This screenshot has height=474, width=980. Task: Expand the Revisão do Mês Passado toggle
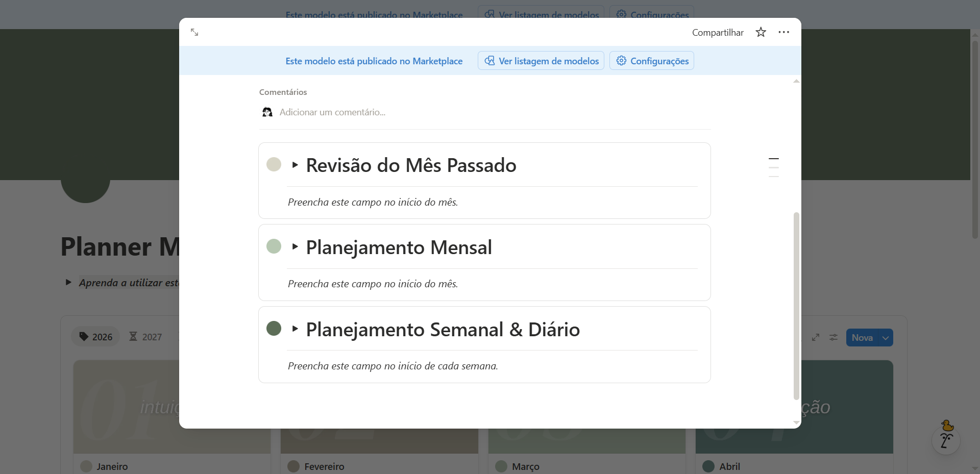(x=295, y=165)
